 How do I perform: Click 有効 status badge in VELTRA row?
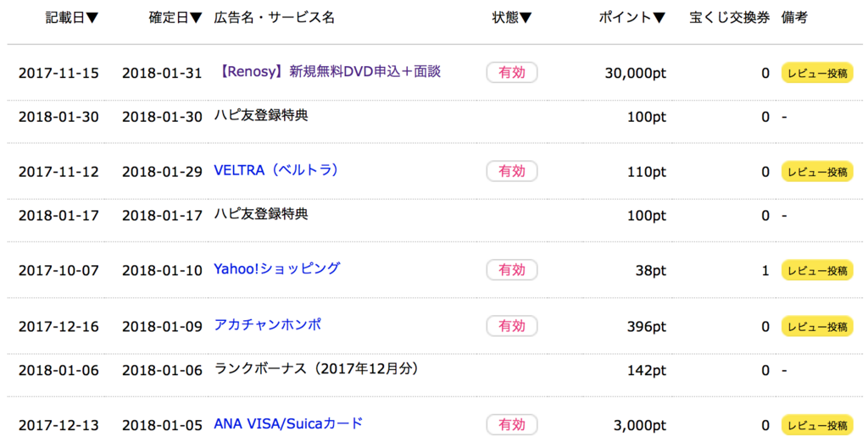[x=512, y=172]
